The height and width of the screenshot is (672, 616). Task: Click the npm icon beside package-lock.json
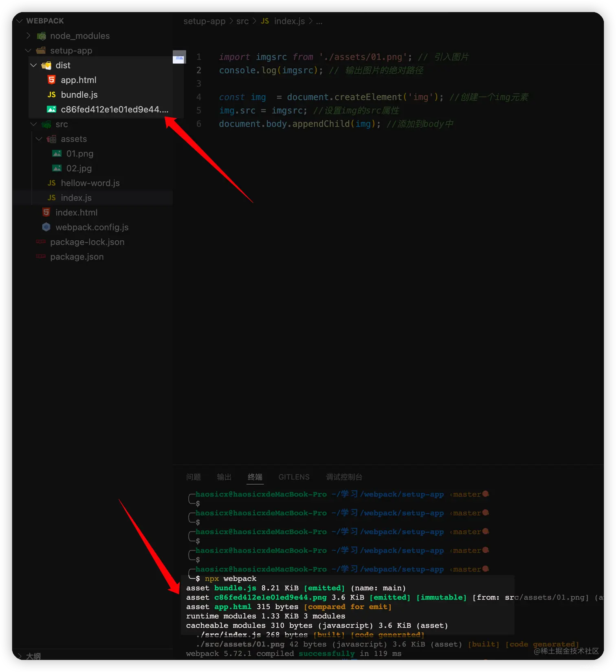(41, 242)
